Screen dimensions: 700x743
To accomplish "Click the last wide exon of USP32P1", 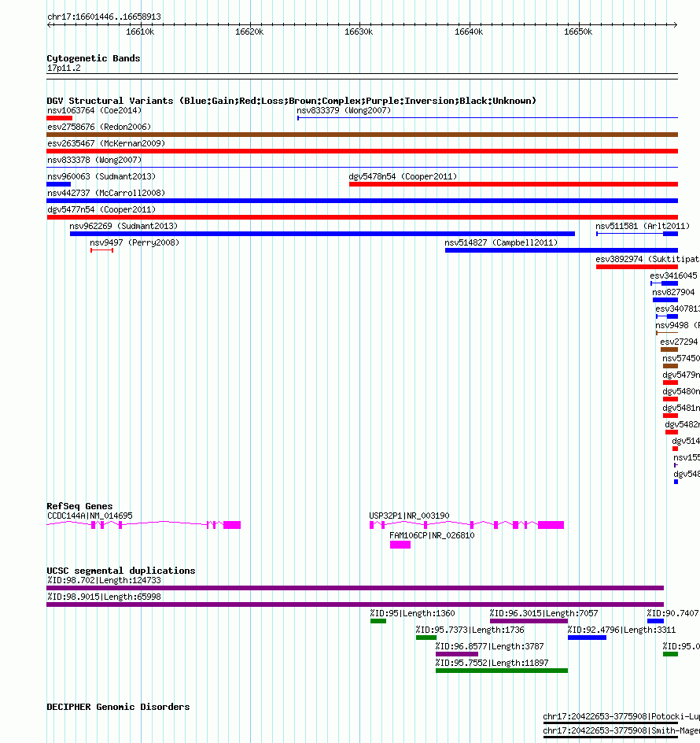I will coord(551,524).
